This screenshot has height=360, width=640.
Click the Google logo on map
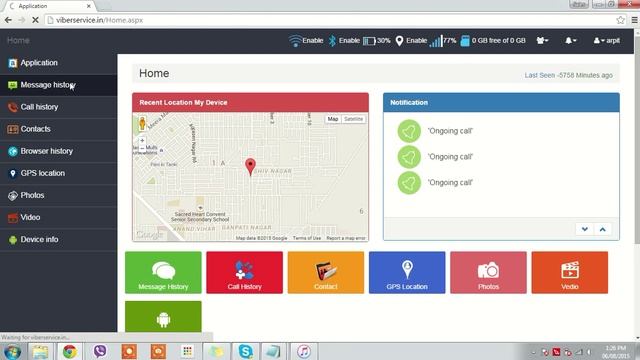(149, 234)
